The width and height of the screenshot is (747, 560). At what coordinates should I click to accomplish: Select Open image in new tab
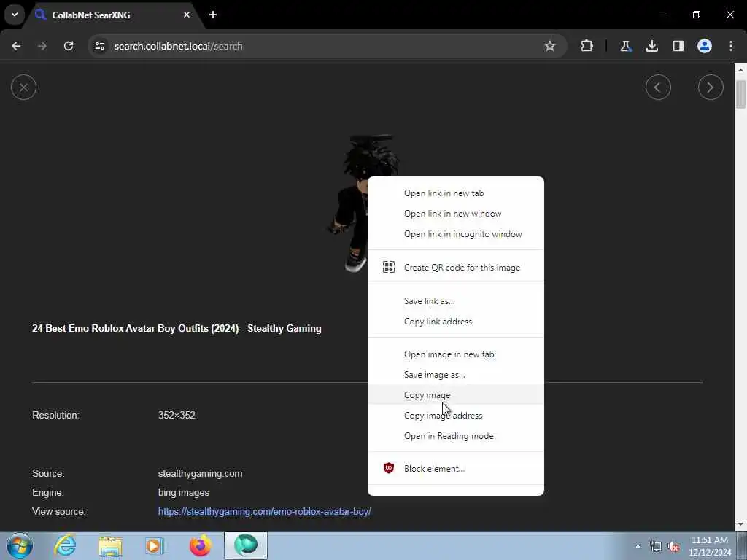coord(456,354)
